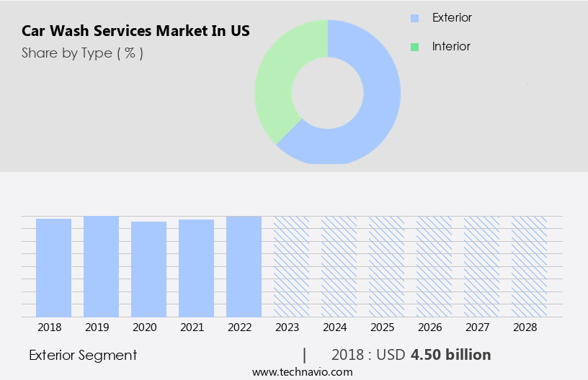Click the 2020 bar in chart
The image size is (588, 380).
click(x=148, y=269)
